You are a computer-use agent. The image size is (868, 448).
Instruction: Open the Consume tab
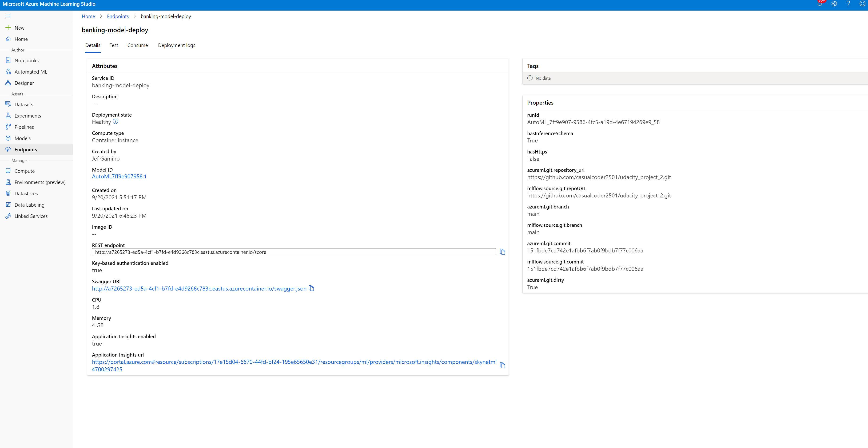point(137,45)
